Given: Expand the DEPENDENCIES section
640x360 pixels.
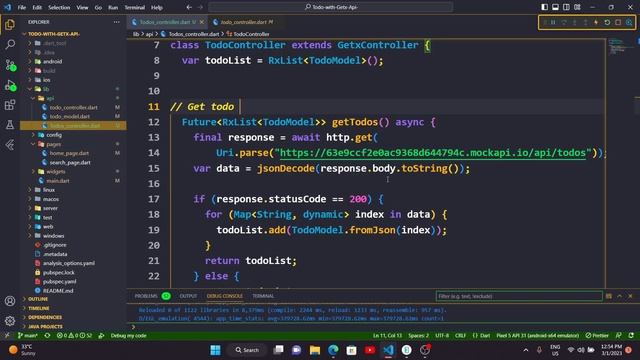Looking at the screenshot, I should coord(45,317).
